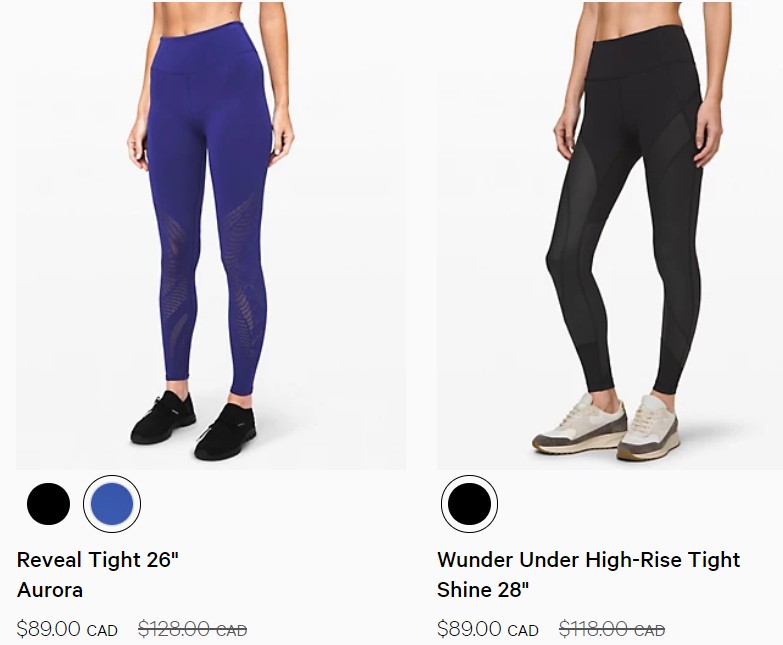Click the white sneakers in the right photo
This screenshot has width=783, height=645.
tap(605, 426)
